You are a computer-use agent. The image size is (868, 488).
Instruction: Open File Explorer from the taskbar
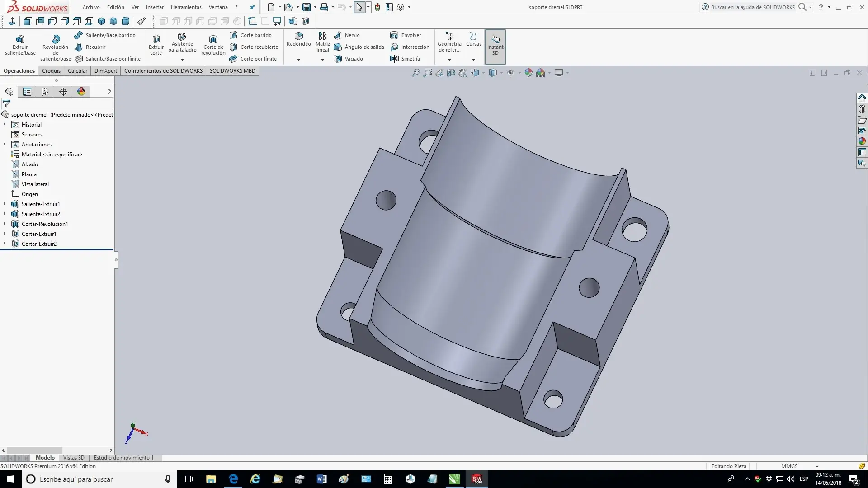coord(211,479)
